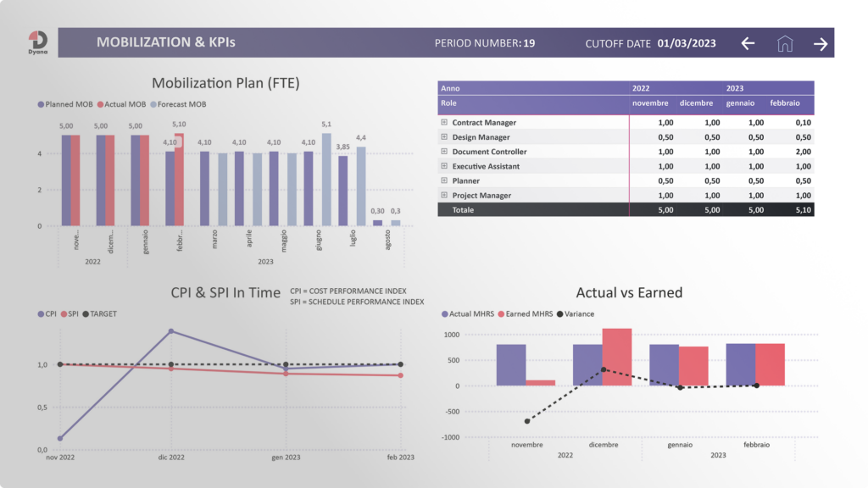Select Forecast MOB legend marker
Viewport: 868px width, 488px height.
click(x=153, y=104)
